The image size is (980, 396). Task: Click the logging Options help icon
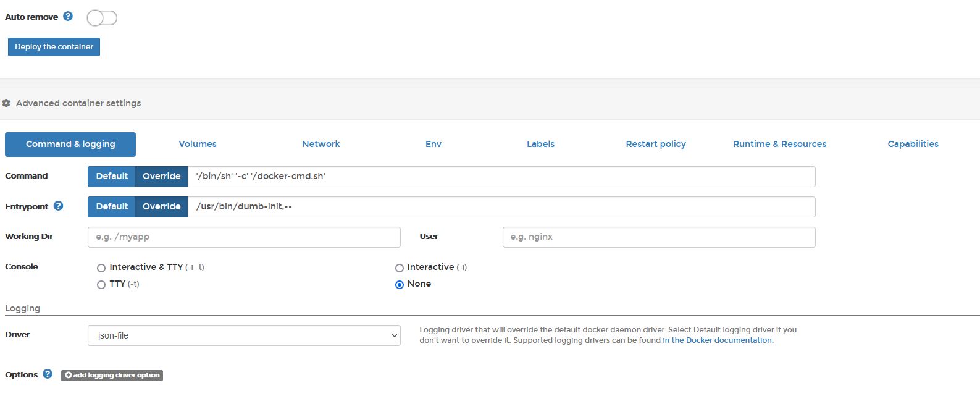point(48,374)
